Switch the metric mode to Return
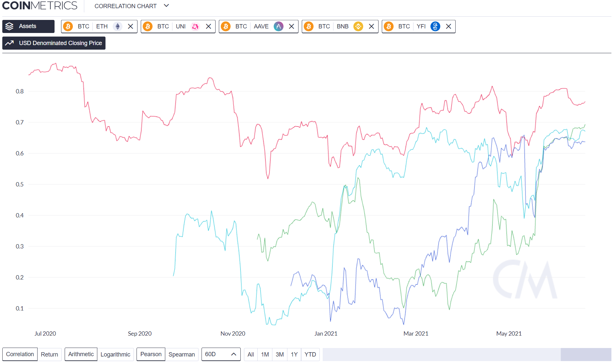The width and height of the screenshot is (615, 364). [x=49, y=354]
